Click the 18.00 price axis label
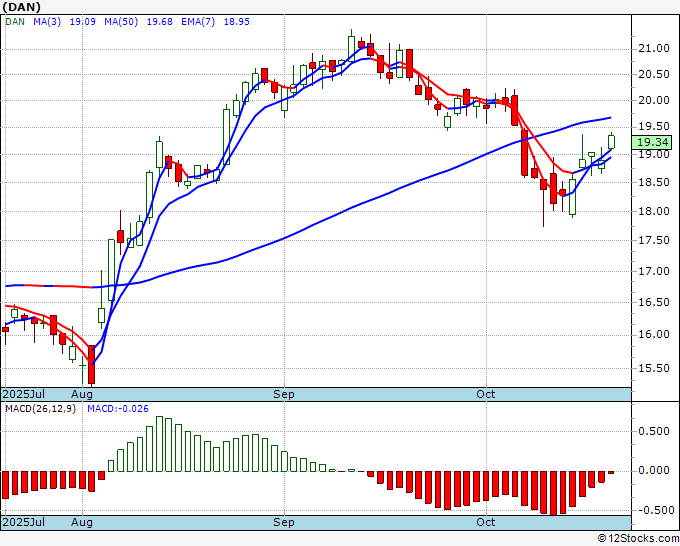Viewport: 680px width, 546px height. pyautogui.click(x=654, y=211)
